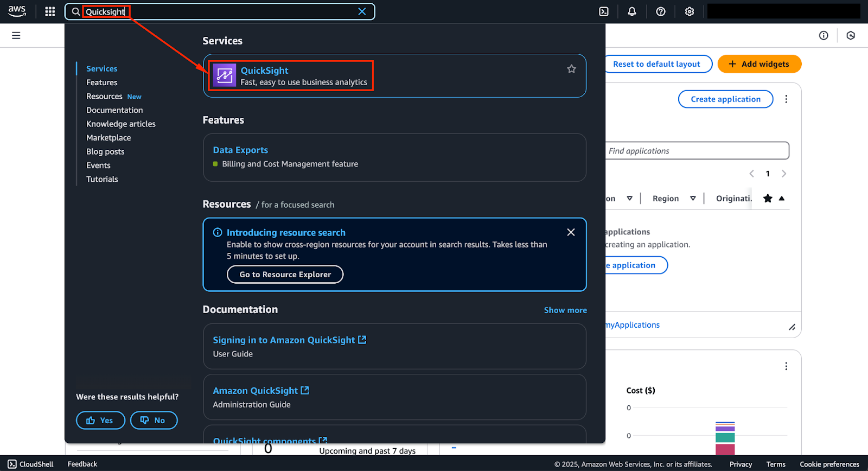Open the Privacy footer link
868x471 pixels.
pos(741,464)
